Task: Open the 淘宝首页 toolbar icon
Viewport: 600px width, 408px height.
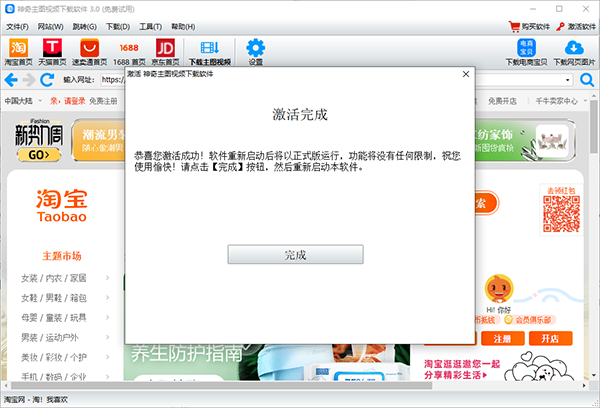Action: coord(18,50)
